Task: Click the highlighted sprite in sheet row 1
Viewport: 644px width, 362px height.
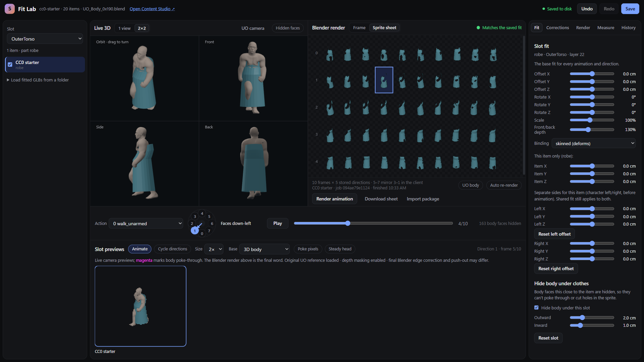Action: click(x=384, y=80)
